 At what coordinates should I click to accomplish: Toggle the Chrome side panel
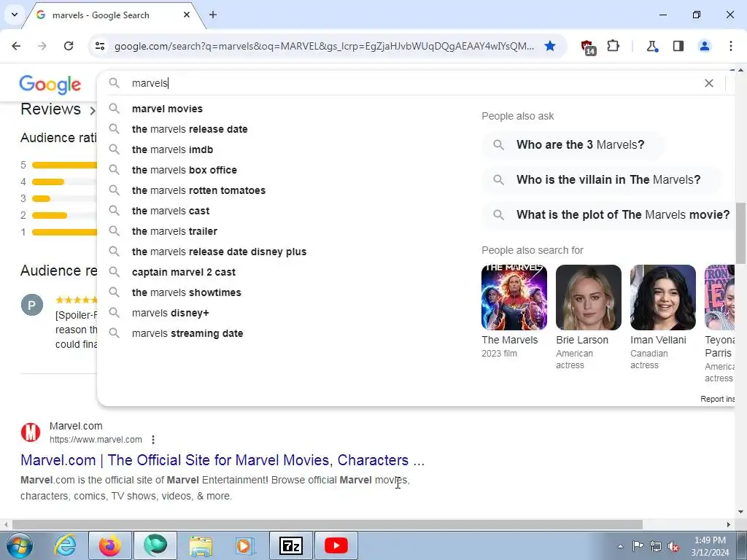pos(678,46)
